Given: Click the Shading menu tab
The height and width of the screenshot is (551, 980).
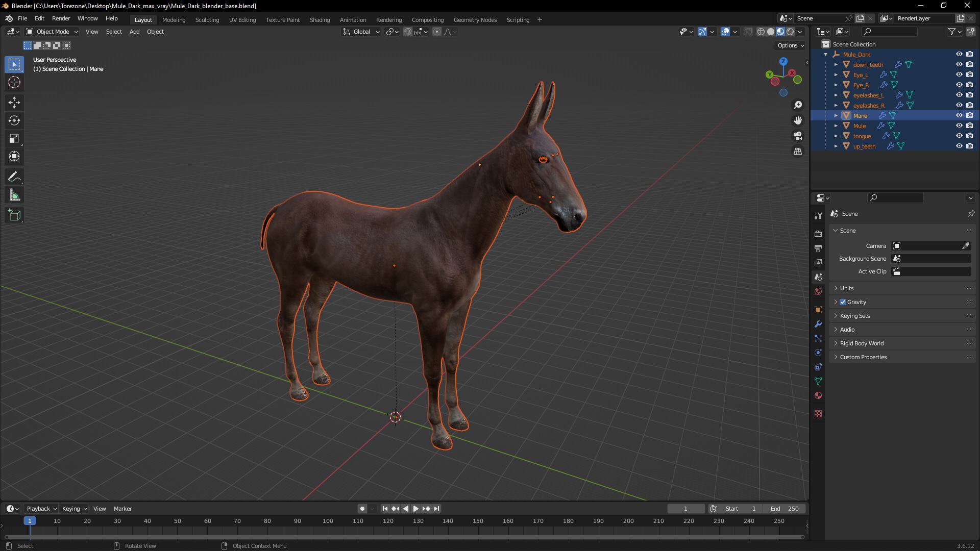Looking at the screenshot, I should [319, 19].
